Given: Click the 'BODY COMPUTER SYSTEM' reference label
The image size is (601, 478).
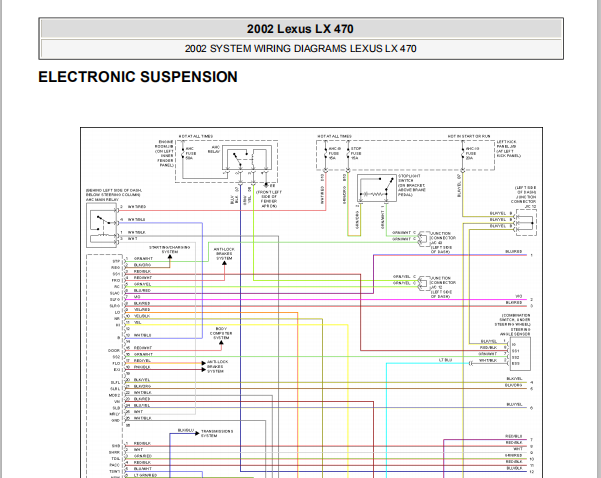Looking at the screenshot, I should click(x=221, y=333).
